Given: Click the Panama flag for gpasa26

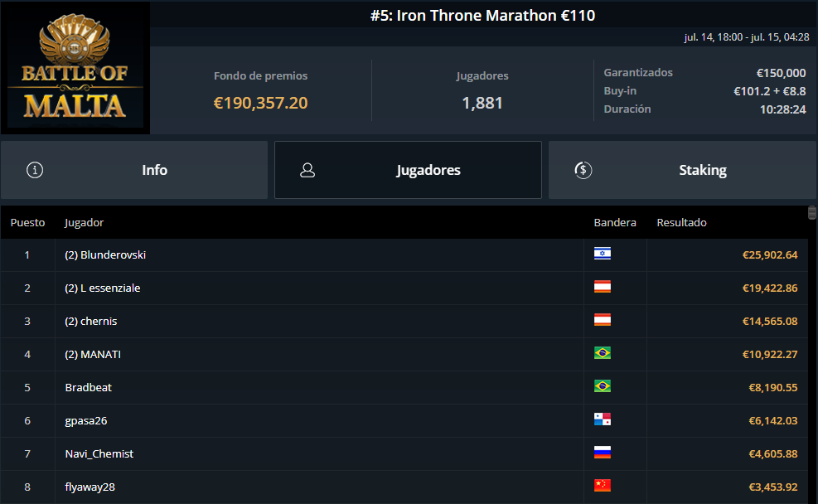Looking at the screenshot, I should click(602, 419).
